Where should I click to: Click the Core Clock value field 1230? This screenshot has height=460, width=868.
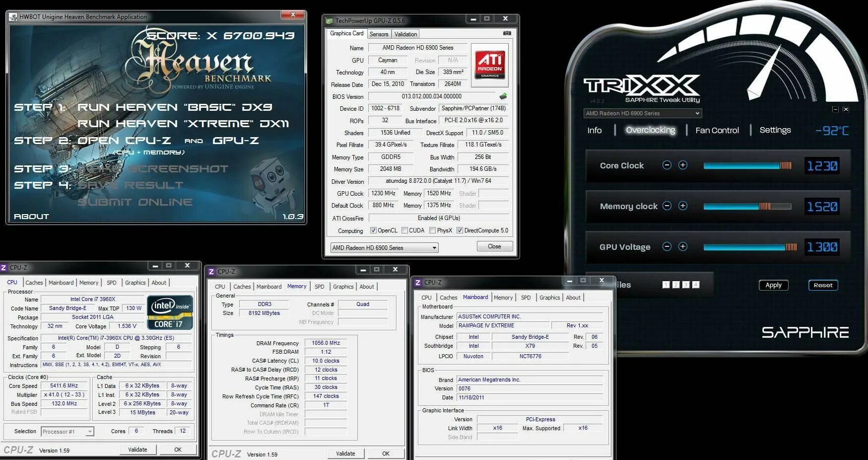tap(822, 165)
